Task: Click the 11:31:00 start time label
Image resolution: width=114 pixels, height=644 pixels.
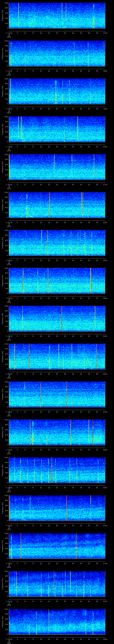Action: pyautogui.click(x=9, y=601)
